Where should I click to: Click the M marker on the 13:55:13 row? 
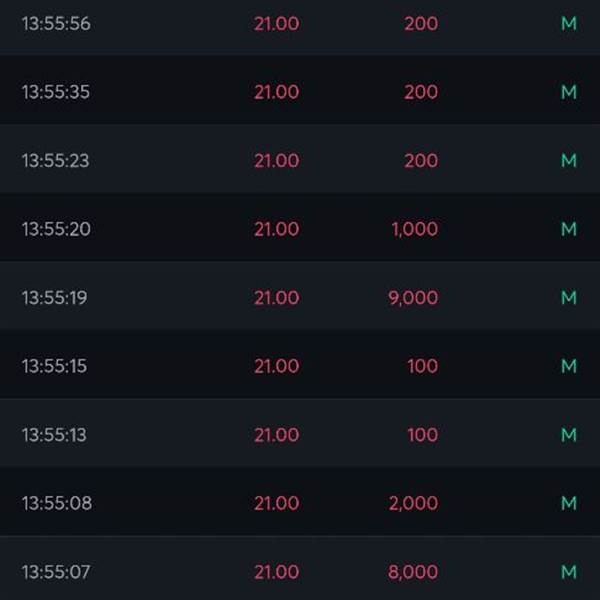tap(569, 435)
